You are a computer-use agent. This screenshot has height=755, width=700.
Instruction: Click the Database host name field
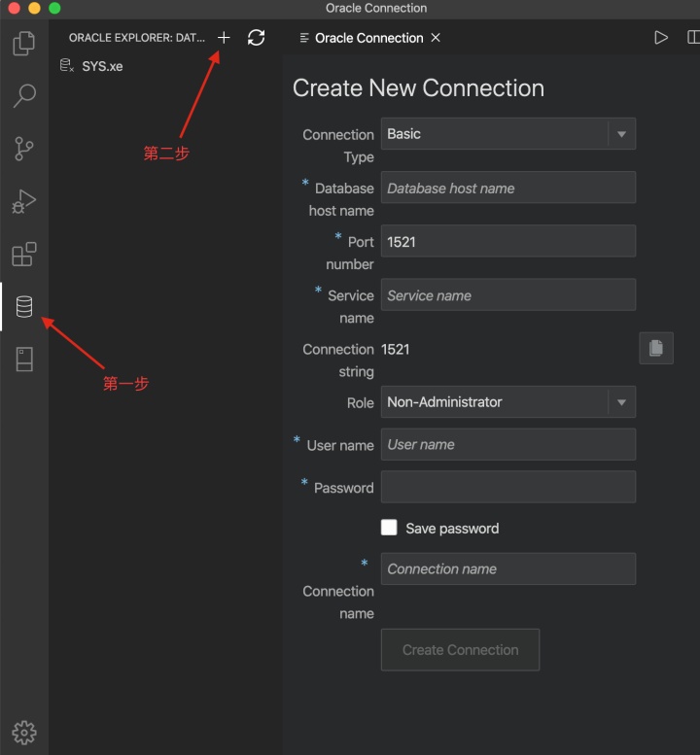[x=508, y=188]
